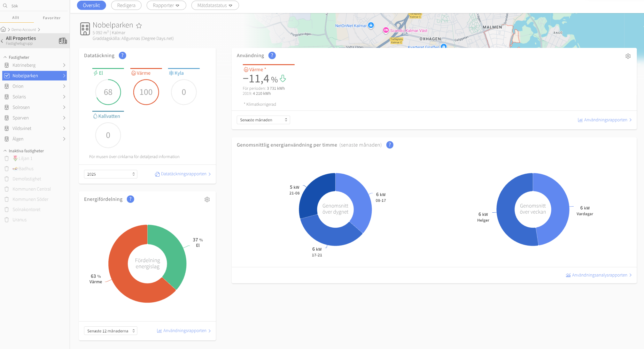The width and height of the screenshot is (644, 349).
Task: Open the Datatäckningsrapporten link
Action: tap(183, 174)
